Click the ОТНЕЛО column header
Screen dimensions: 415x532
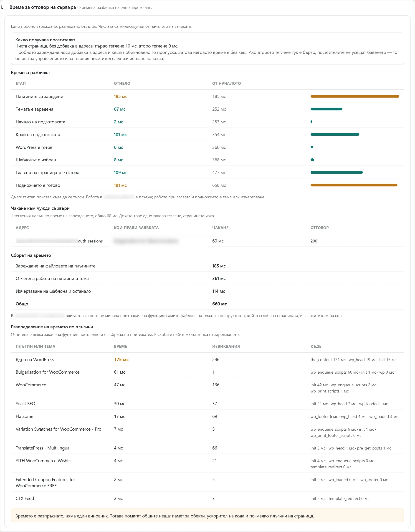pyautogui.click(x=122, y=83)
